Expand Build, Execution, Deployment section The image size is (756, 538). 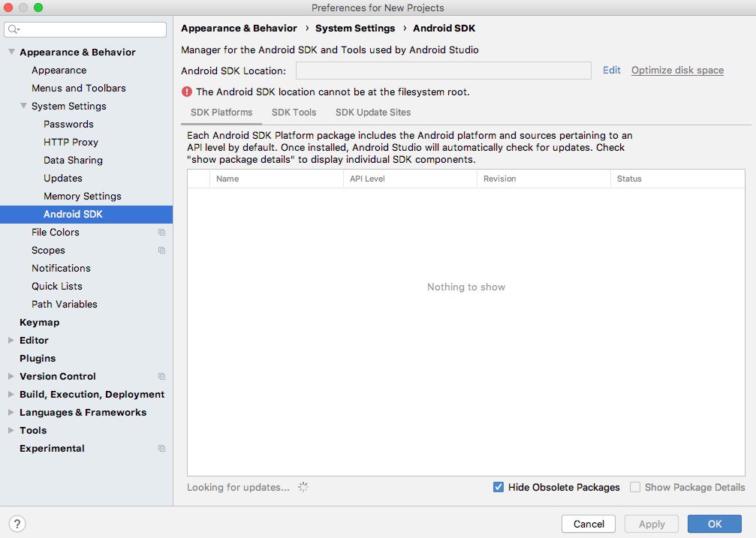[x=11, y=395]
